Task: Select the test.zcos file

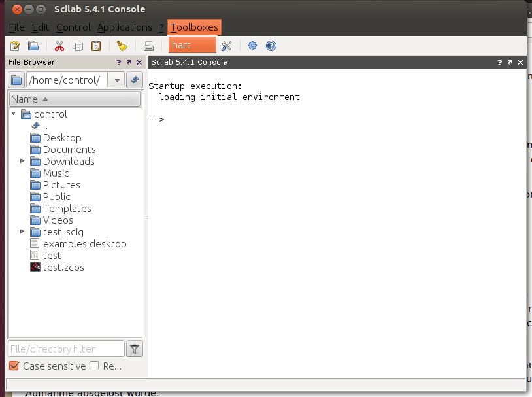Action: click(x=63, y=267)
